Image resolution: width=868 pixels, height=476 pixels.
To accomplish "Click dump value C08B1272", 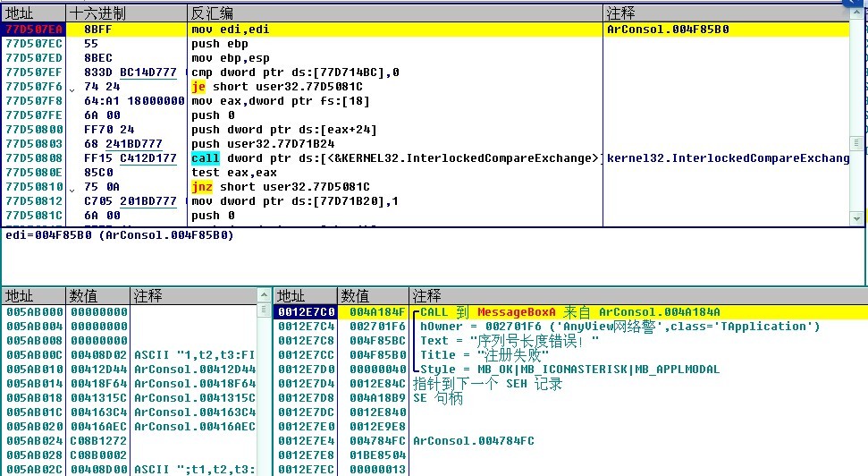I will click(98, 441).
